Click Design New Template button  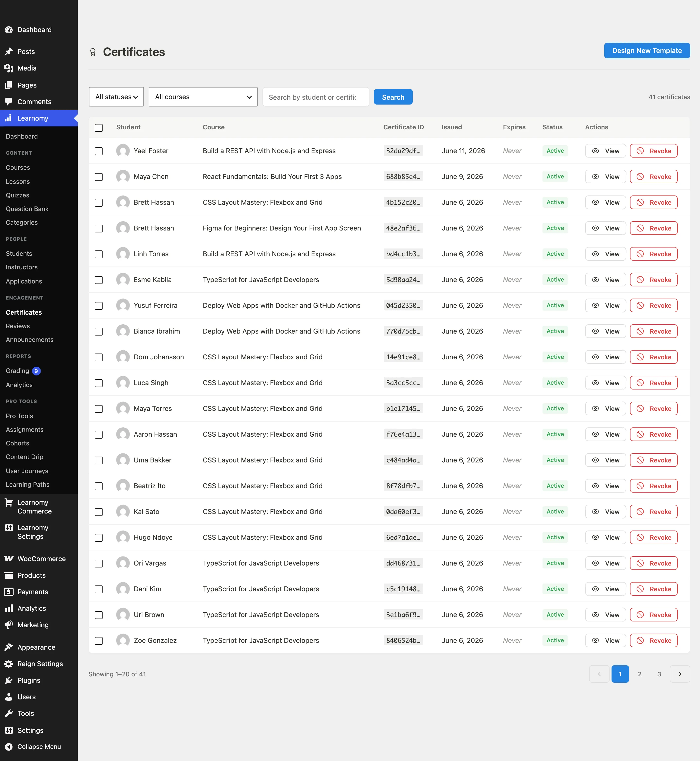pos(647,51)
